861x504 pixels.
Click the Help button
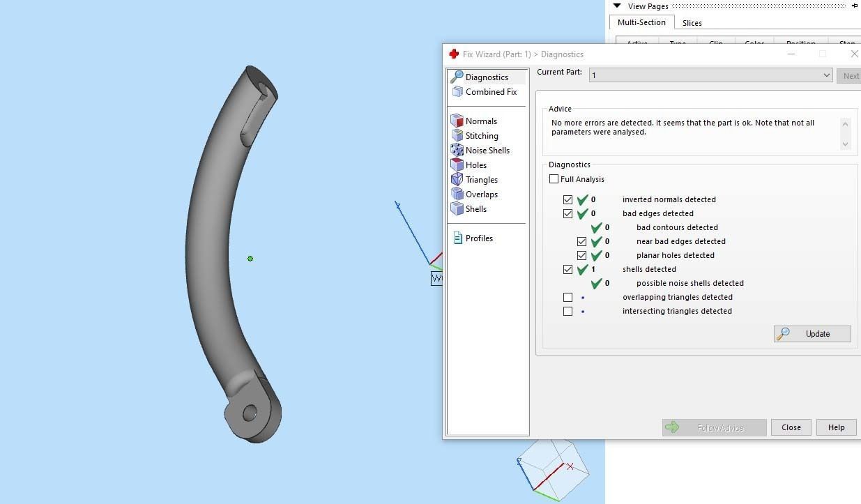[x=837, y=427]
